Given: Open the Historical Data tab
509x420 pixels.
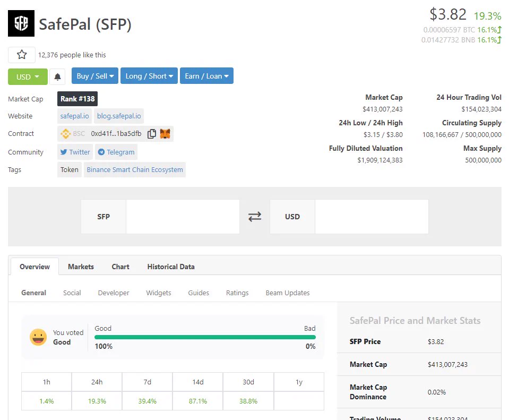Looking at the screenshot, I should pyautogui.click(x=171, y=267).
